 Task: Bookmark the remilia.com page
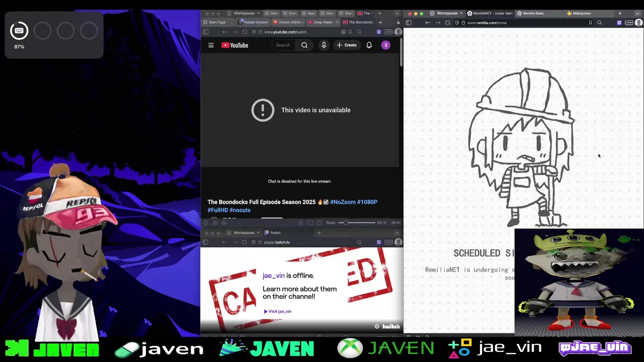click(590, 23)
